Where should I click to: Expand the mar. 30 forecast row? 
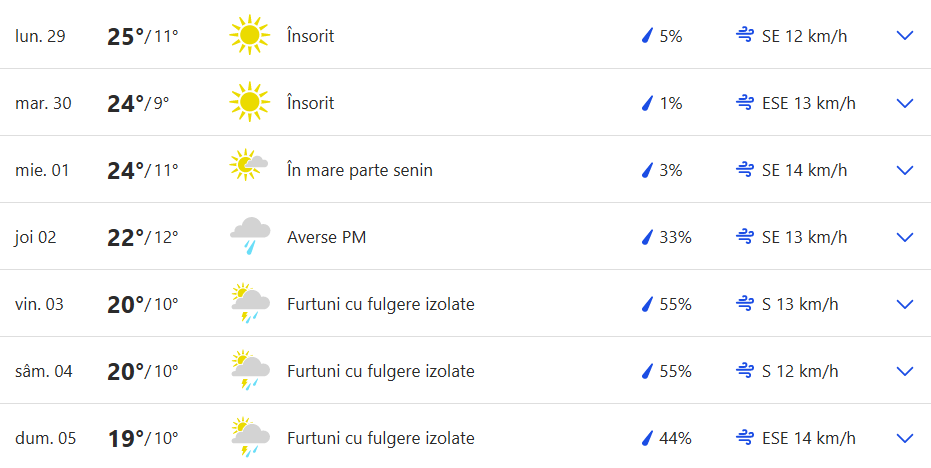pyautogui.click(x=905, y=103)
